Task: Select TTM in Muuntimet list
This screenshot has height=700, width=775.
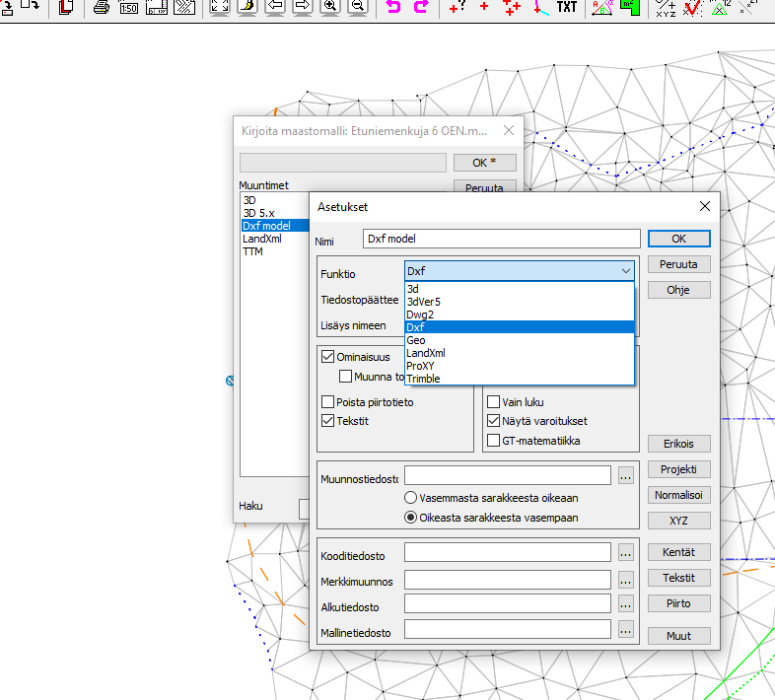Action: click(275, 251)
